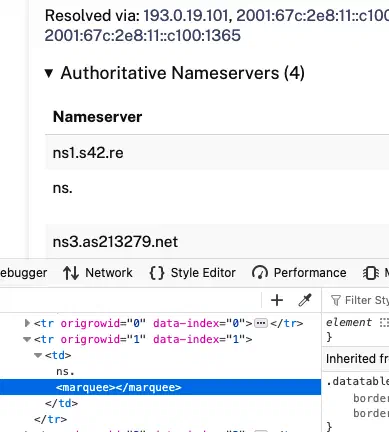Select the 'ns.' text node in inspector
Viewport: 389px width, 432px height.
pos(65,371)
